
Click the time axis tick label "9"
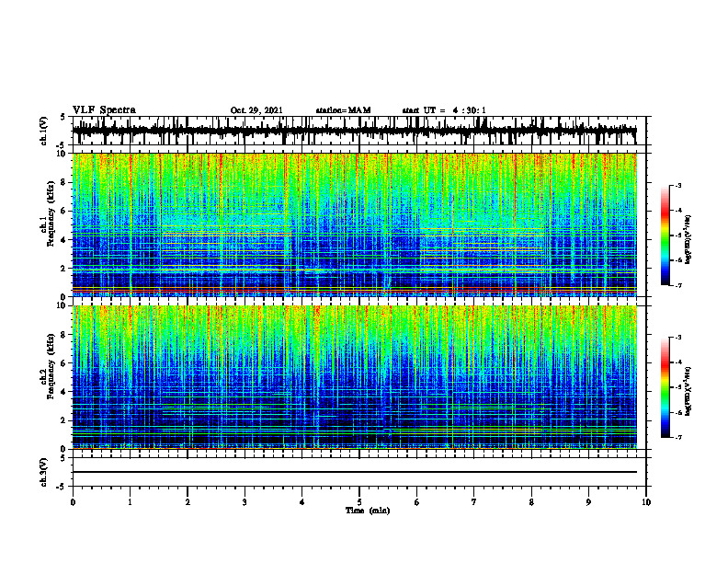[588, 502]
